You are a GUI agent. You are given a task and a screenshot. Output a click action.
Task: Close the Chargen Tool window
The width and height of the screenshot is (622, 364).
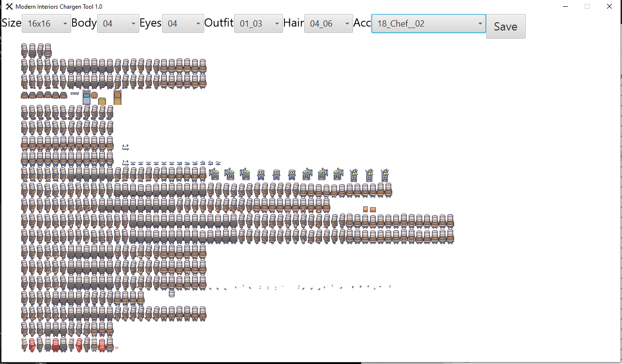click(x=609, y=7)
